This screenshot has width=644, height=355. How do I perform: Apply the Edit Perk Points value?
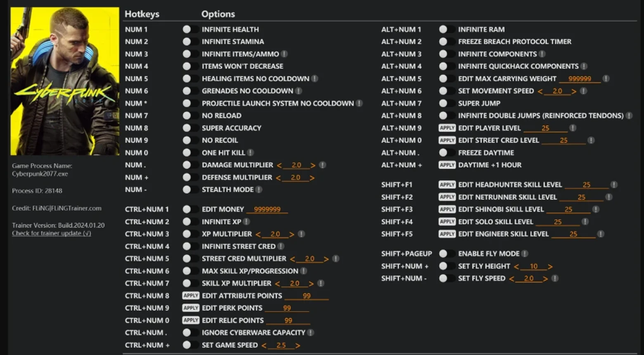(191, 308)
